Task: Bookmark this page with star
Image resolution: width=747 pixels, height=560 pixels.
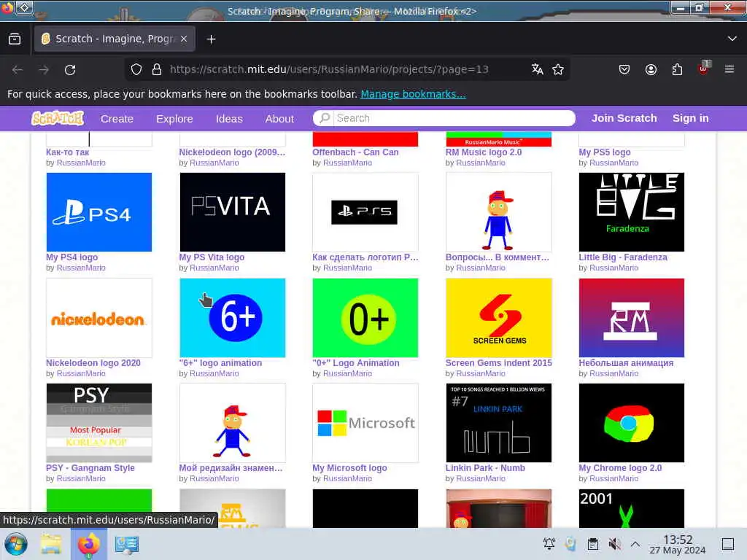Action: click(558, 69)
